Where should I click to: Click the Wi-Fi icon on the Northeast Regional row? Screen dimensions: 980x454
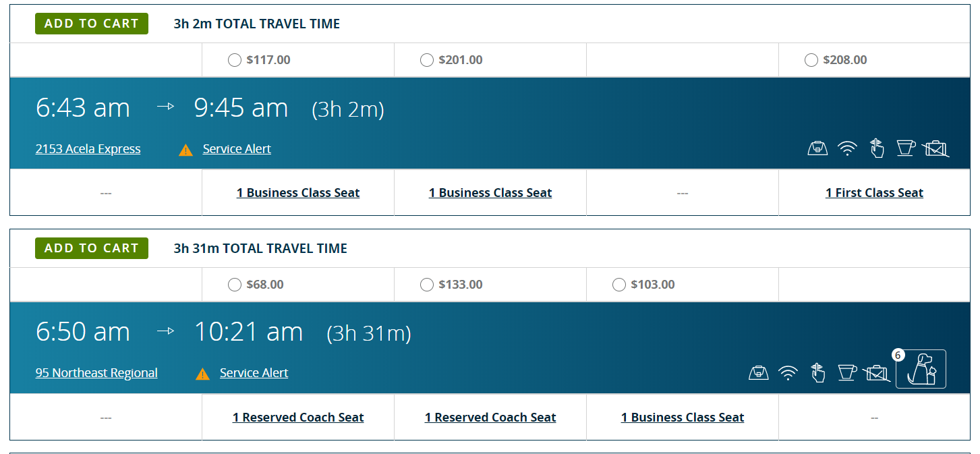coord(788,372)
